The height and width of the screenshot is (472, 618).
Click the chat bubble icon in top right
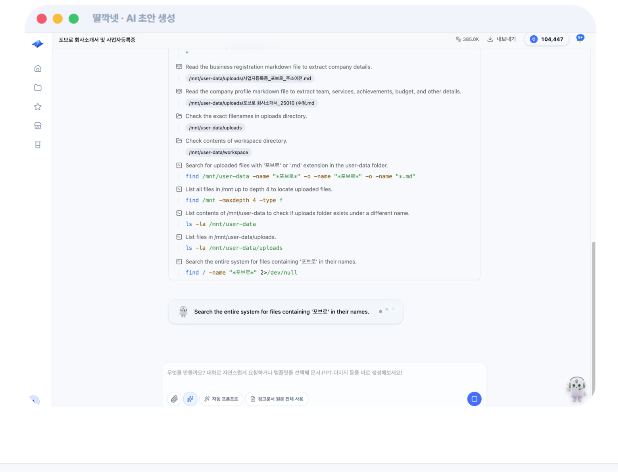[580, 38]
